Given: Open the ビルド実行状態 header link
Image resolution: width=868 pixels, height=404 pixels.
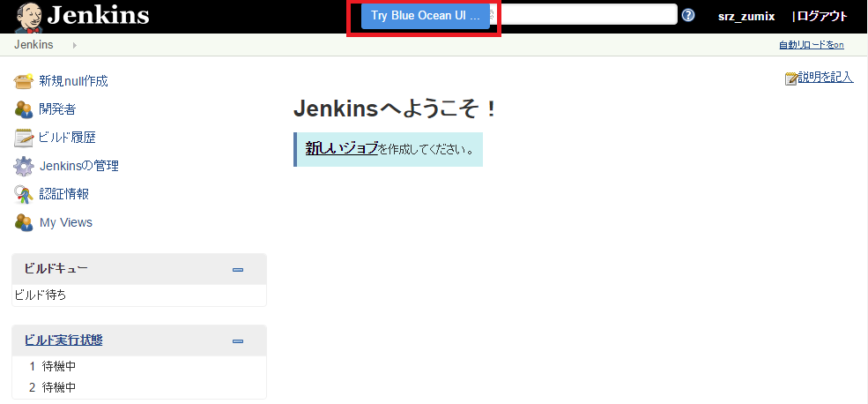Looking at the screenshot, I should point(63,340).
